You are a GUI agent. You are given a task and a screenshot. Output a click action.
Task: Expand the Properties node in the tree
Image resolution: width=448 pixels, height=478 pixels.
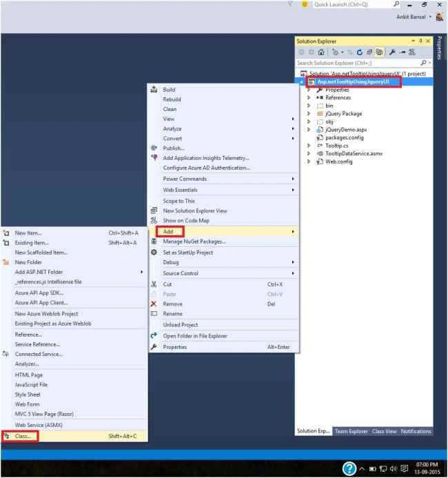click(x=309, y=90)
